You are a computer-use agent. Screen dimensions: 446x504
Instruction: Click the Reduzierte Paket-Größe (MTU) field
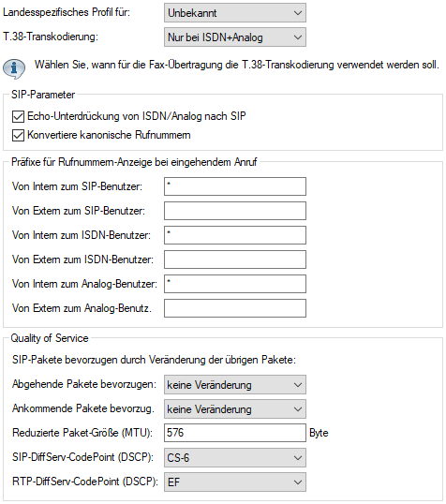pos(235,433)
